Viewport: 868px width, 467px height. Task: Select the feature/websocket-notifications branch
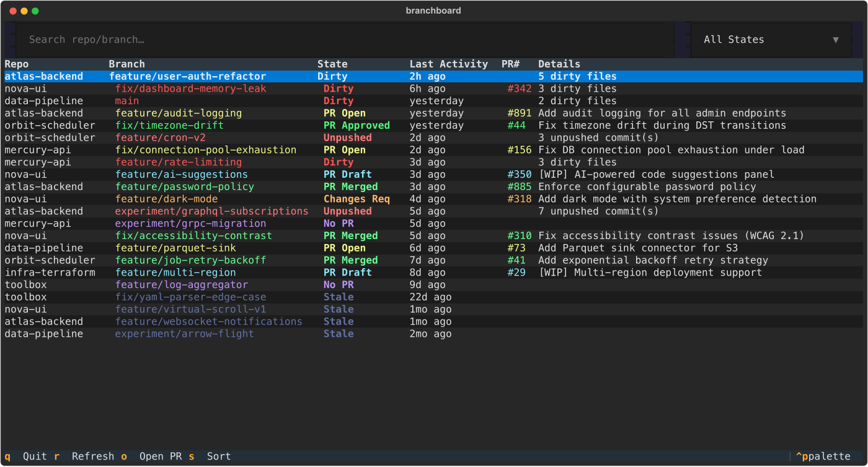[x=209, y=321]
